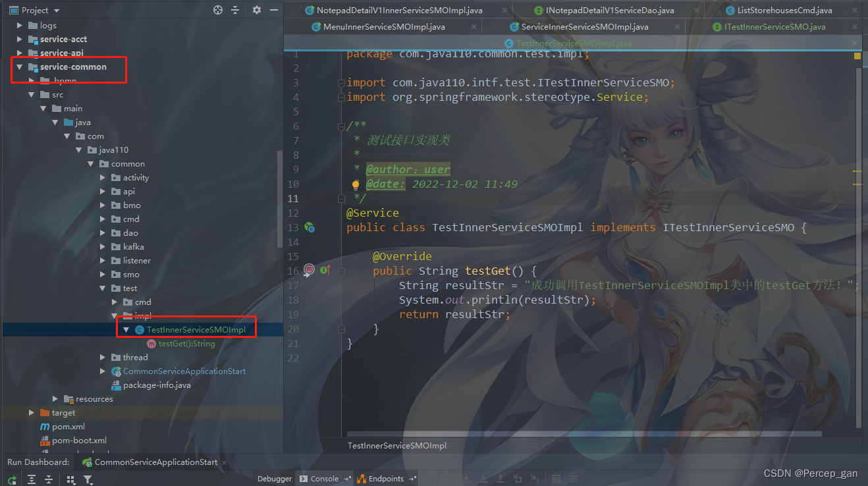Screen dimensions: 868x486
Task: Select CommonServiceApplicationStart class in project tree
Action: [178, 371]
